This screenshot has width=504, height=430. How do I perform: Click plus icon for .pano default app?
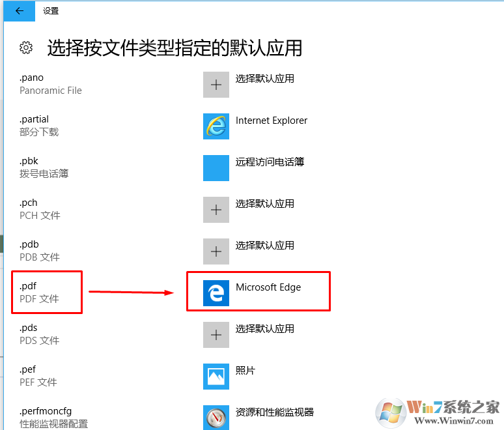(216, 85)
